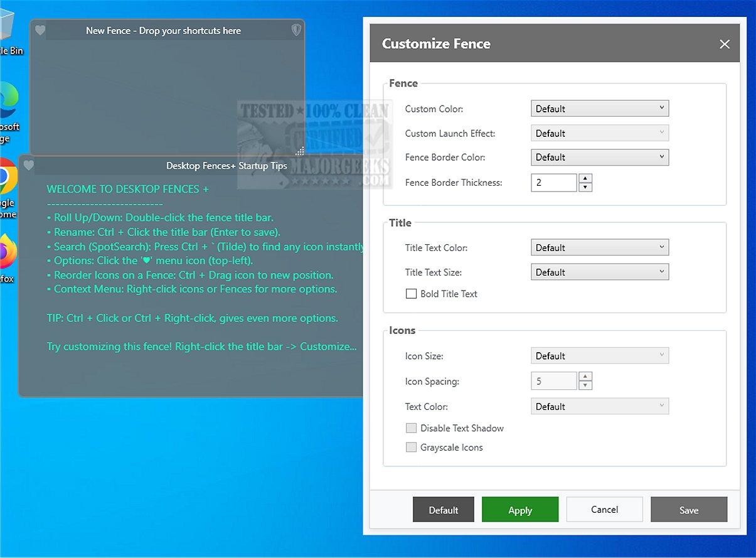Open Custom Color dropdown

[600, 109]
